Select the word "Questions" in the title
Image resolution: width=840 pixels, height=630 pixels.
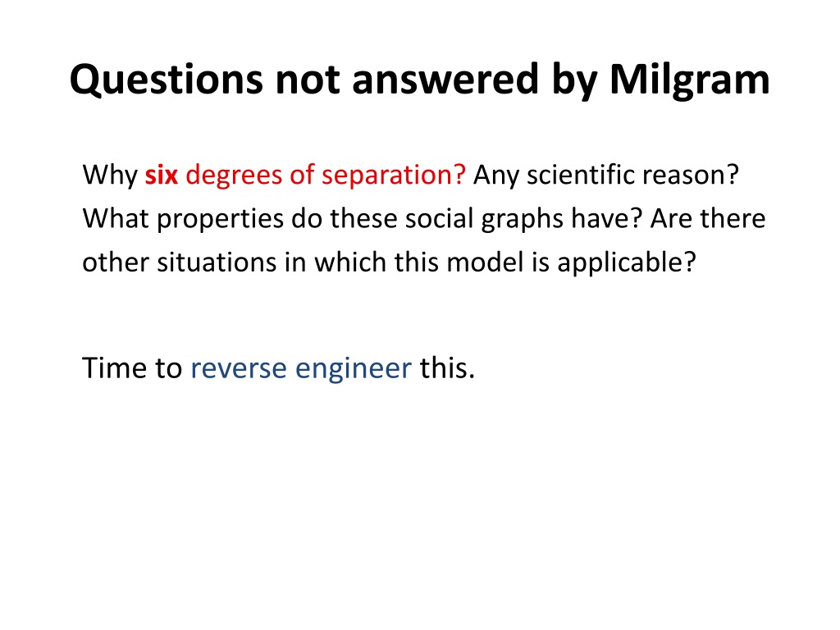[x=166, y=80]
